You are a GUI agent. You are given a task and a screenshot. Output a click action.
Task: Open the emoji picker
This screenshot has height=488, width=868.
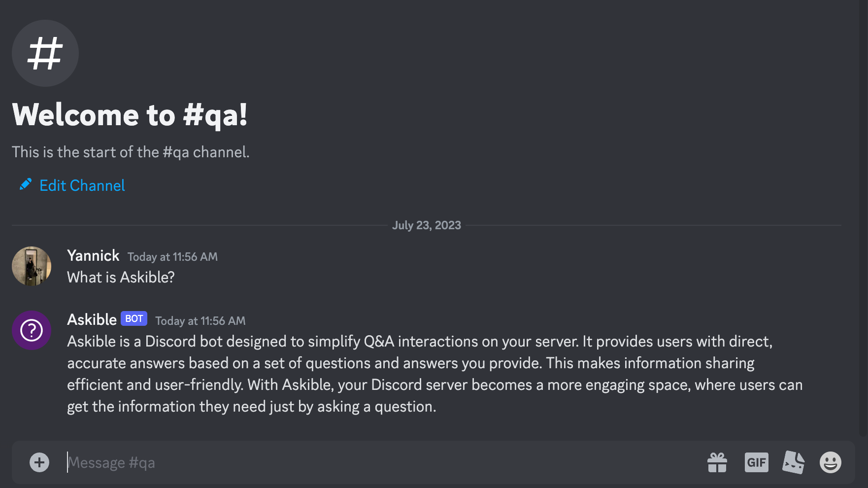point(830,462)
